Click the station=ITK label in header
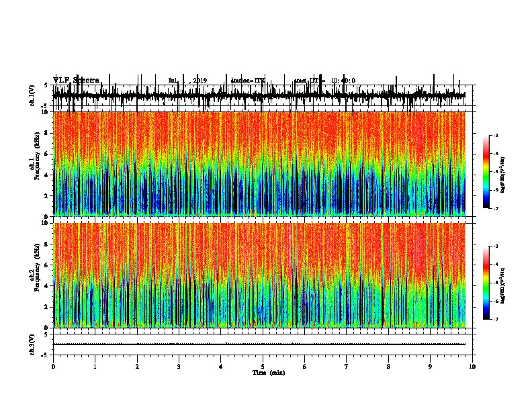This screenshot has width=532, height=411. coord(248,81)
